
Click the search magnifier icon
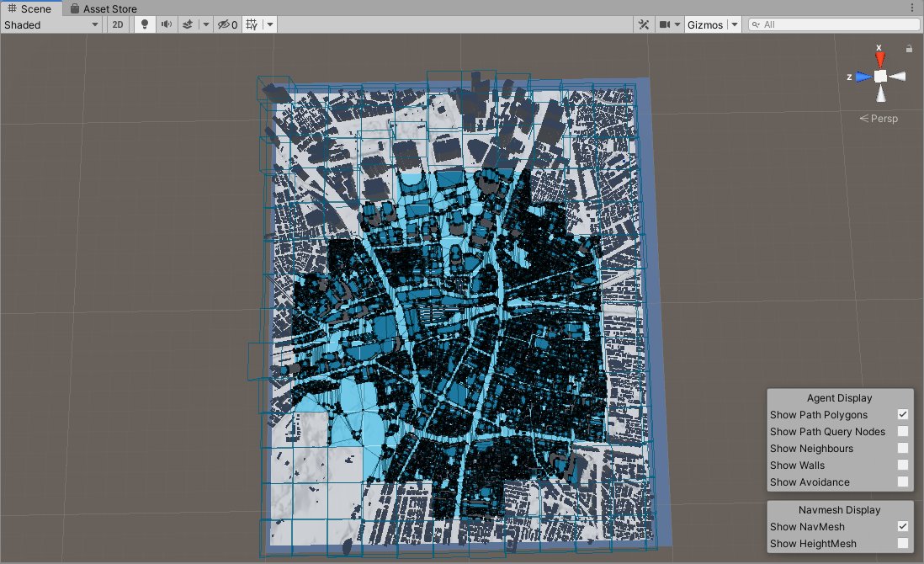coord(756,24)
